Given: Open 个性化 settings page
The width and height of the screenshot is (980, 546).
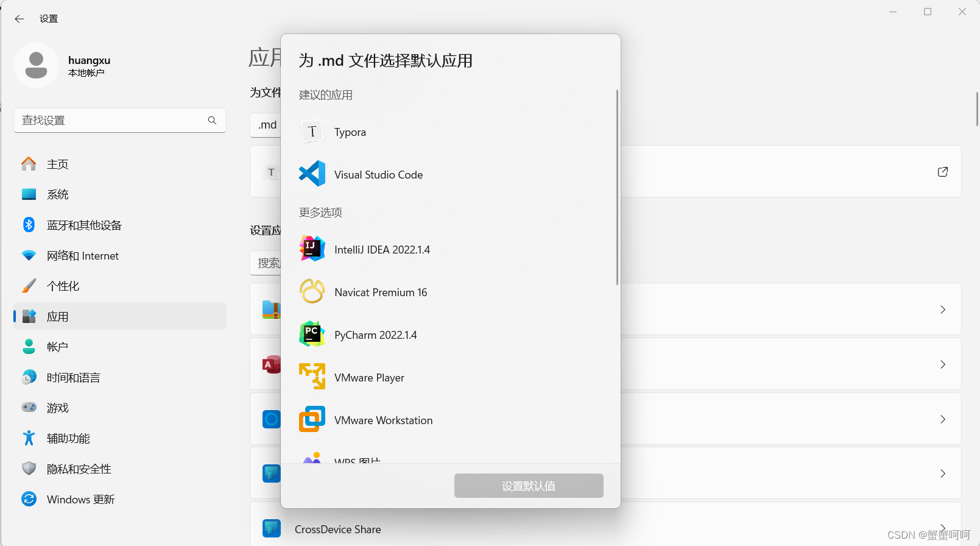Looking at the screenshot, I should coord(120,286).
